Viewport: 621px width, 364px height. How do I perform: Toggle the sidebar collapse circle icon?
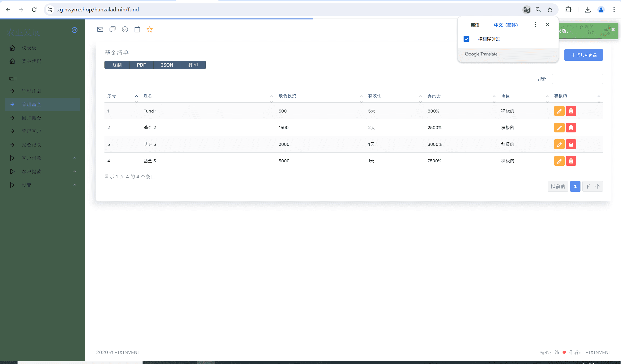(74, 30)
